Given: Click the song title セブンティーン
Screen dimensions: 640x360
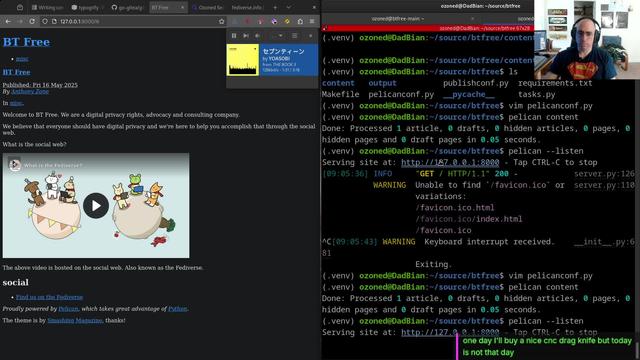Looking at the screenshot, I should (x=284, y=51).
